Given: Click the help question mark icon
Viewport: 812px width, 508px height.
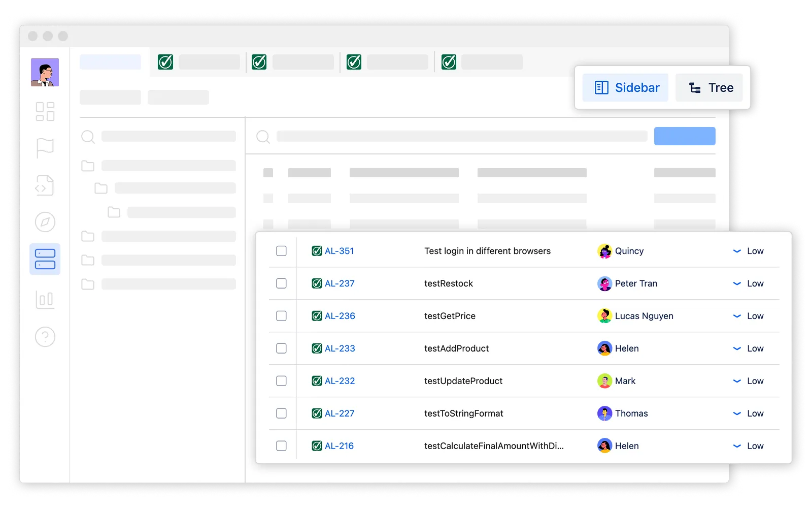Looking at the screenshot, I should [x=45, y=336].
